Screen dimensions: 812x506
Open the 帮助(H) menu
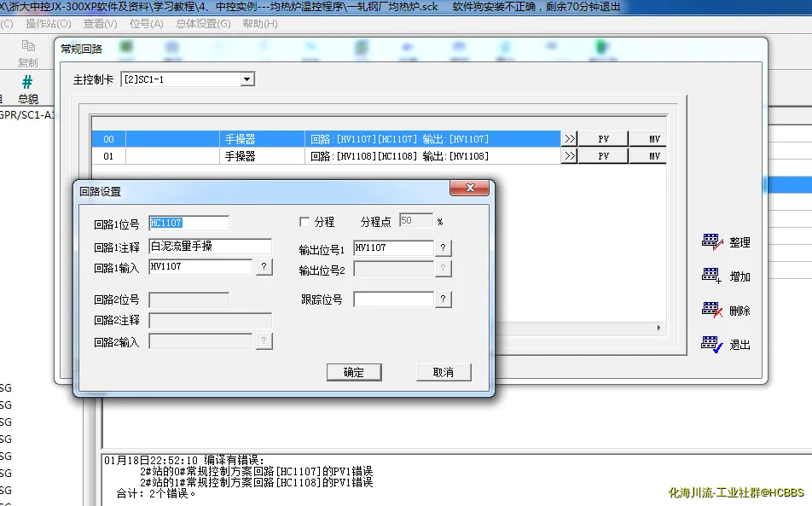click(x=260, y=24)
